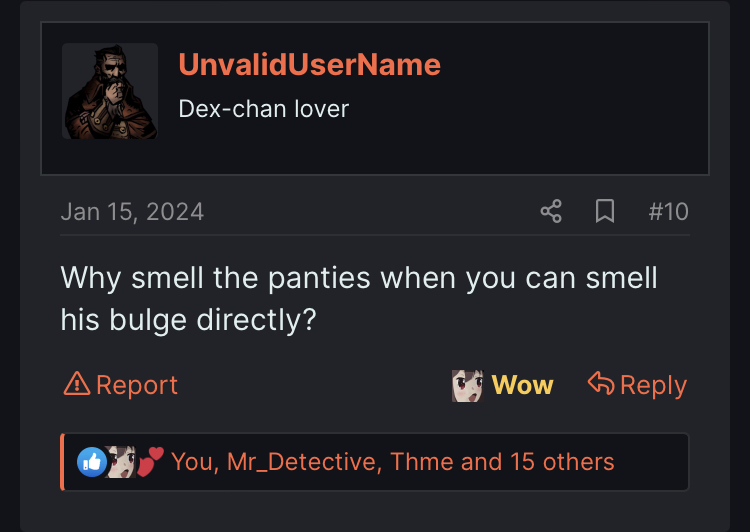Click the Jan 15, 2024 timestamp
This screenshot has width=750, height=532.
coord(132,212)
